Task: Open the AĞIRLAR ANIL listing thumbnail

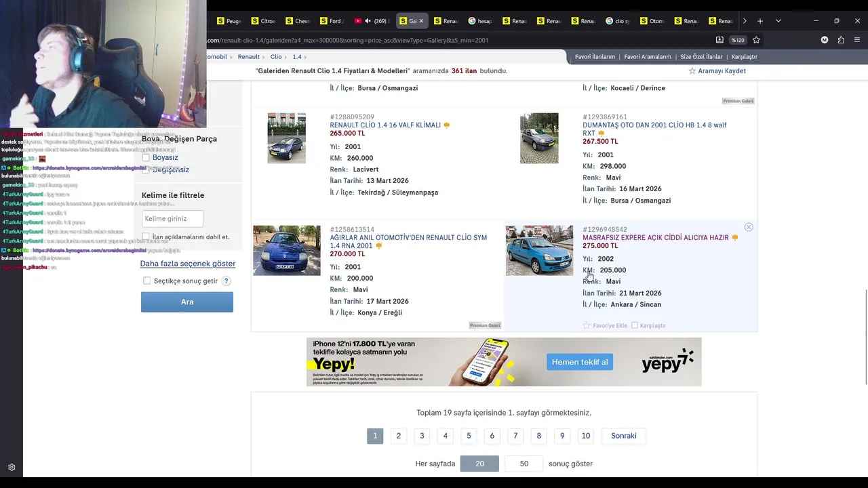Action: click(286, 250)
